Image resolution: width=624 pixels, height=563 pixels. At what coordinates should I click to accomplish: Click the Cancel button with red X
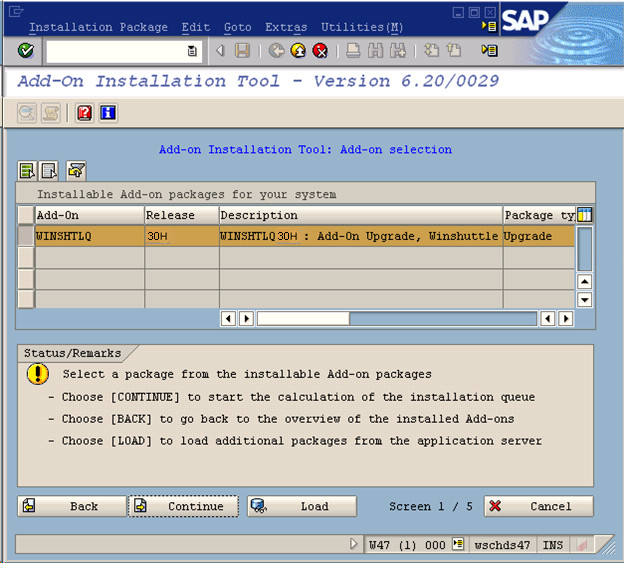click(538, 506)
